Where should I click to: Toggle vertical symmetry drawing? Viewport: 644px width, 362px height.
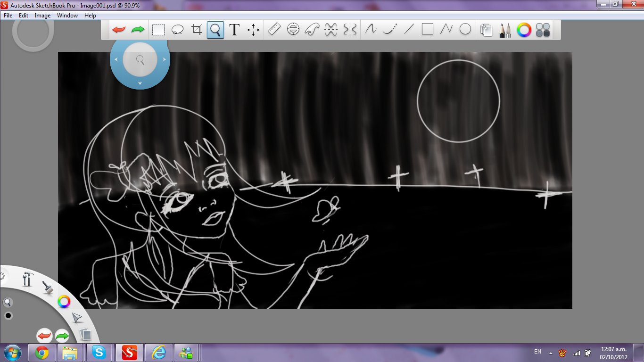coord(350,30)
